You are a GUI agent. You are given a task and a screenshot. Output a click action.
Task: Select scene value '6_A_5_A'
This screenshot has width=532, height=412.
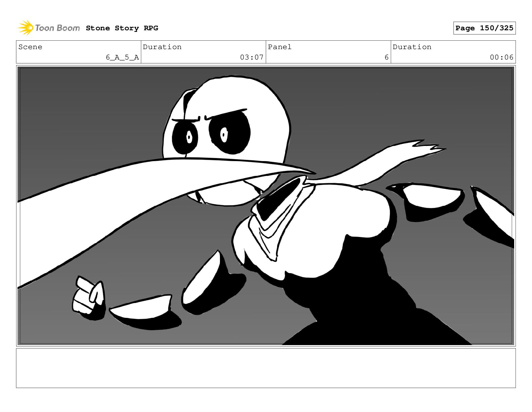[x=122, y=58]
